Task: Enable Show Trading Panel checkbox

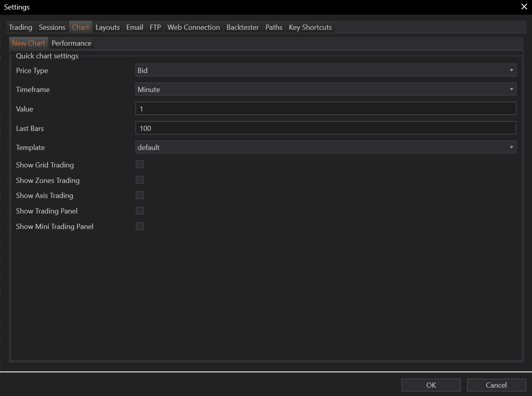Action: (140, 211)
